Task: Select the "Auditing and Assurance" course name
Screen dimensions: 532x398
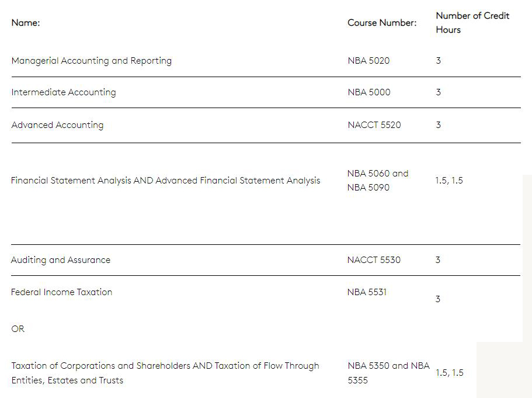Action: (x=60, y=260)
